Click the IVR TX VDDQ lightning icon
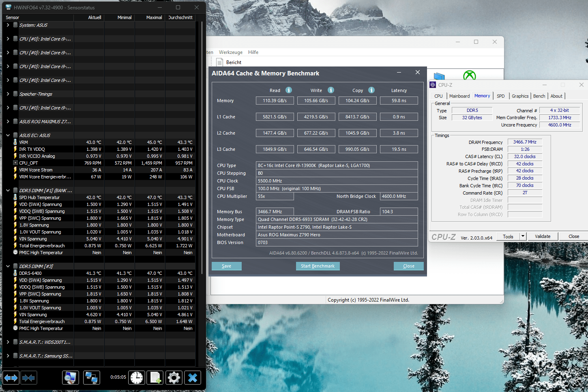Viewport: 588px width, 392px height. pyautogui.click(x=15, y=149)
